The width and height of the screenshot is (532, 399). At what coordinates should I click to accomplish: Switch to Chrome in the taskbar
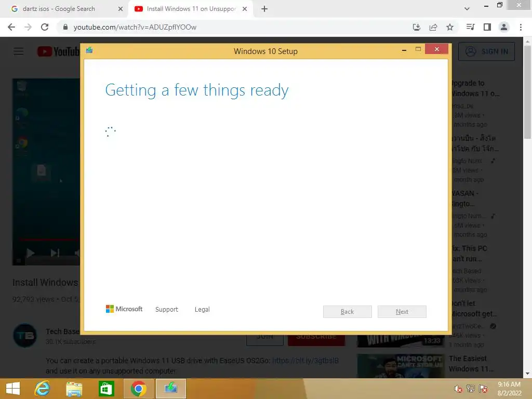point(138,389)
